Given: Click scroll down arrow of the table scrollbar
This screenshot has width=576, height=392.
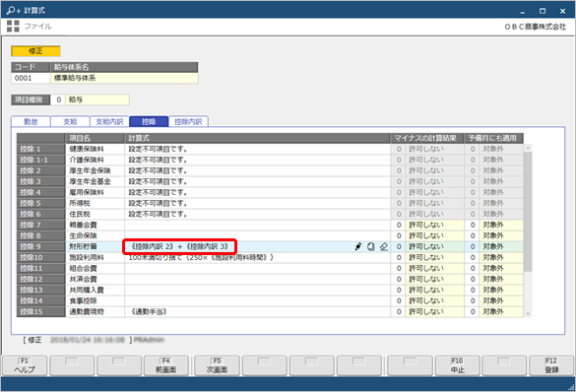Looking at the screenshot, I should [x=528, y=313].
